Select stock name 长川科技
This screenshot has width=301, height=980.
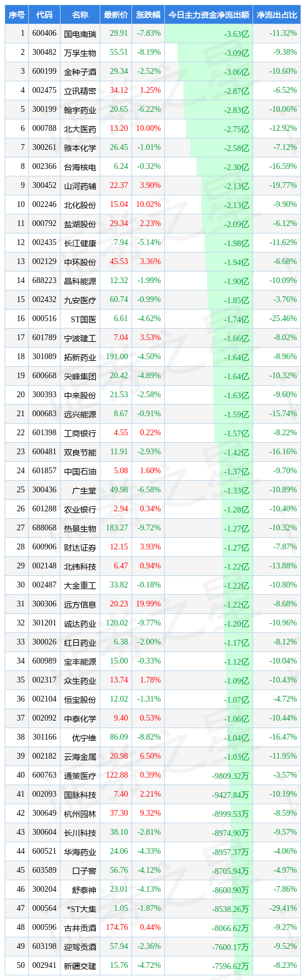(80, 832)
